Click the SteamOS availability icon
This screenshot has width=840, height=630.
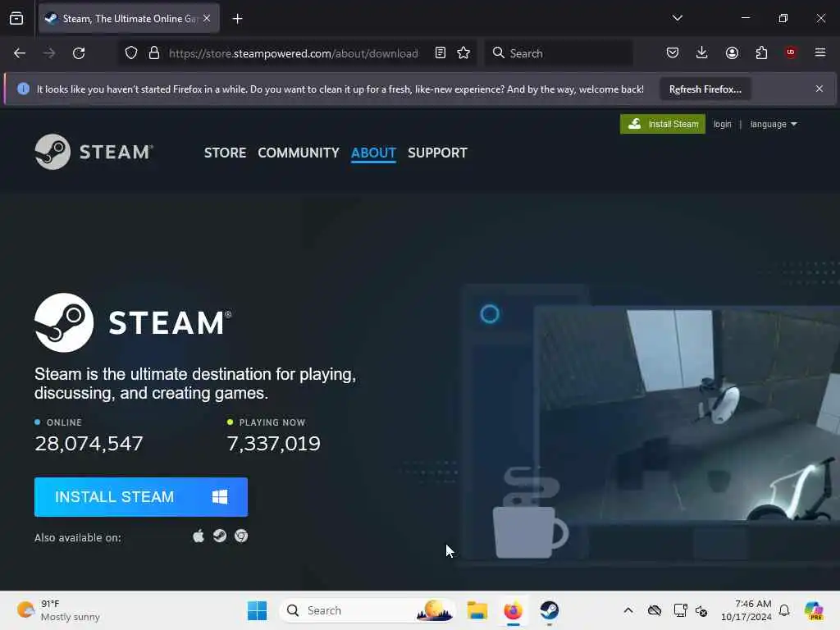point(220,536)
